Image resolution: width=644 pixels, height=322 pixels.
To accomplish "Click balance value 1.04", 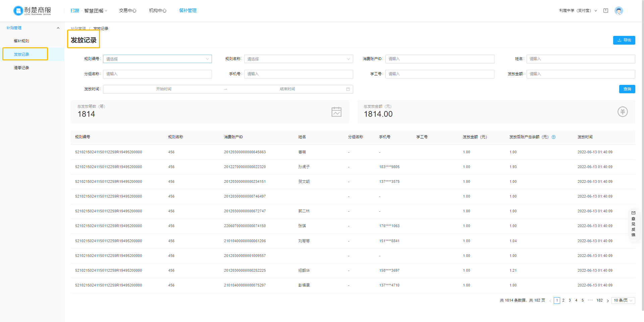I will coord(513,241).
